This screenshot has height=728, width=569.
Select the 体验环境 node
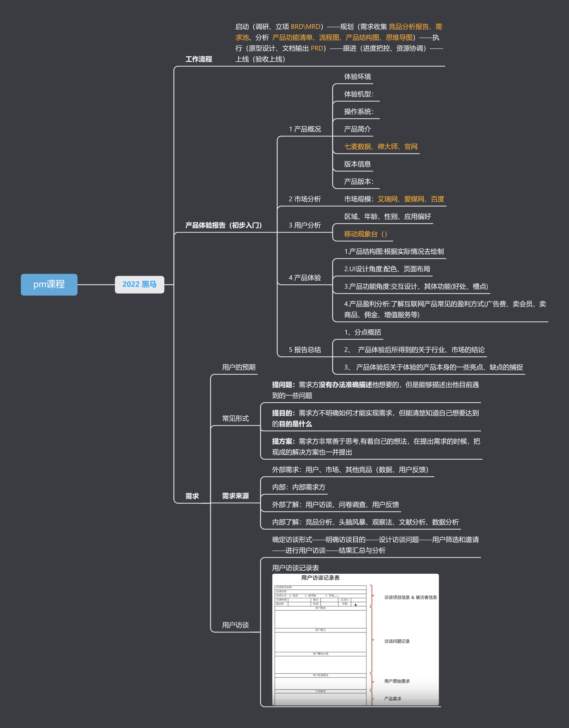(x=358, y=77)
